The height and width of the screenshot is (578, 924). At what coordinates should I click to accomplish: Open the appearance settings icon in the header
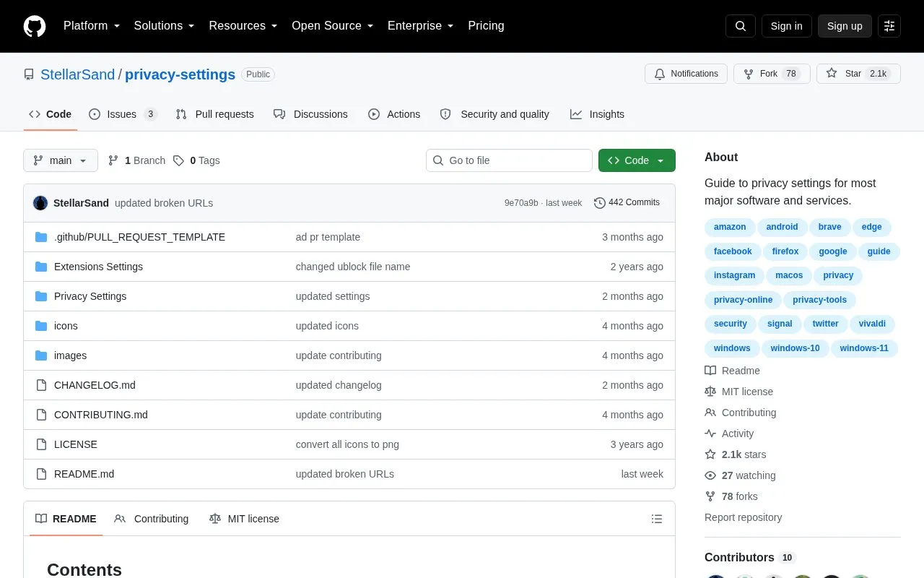(x=889, y=26)
